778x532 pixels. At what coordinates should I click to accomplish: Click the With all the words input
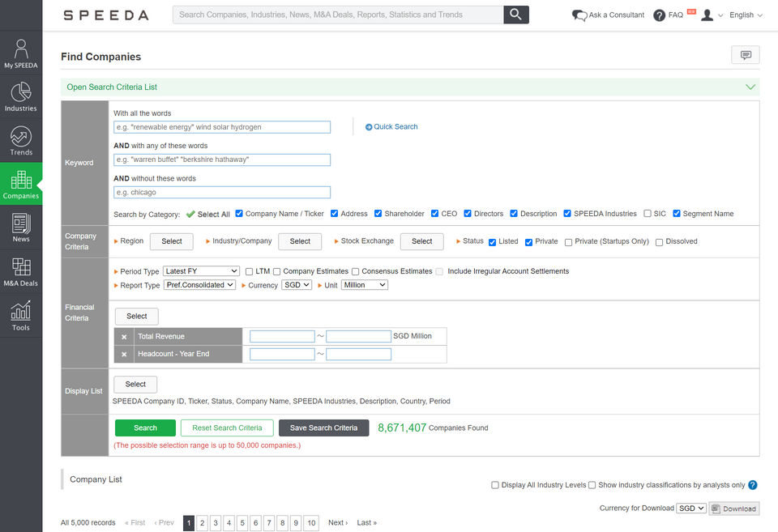222,127
